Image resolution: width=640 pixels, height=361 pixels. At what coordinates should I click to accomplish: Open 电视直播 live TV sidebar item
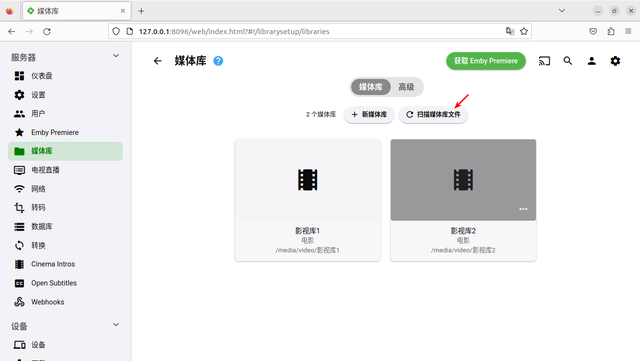tap(65, 170)
